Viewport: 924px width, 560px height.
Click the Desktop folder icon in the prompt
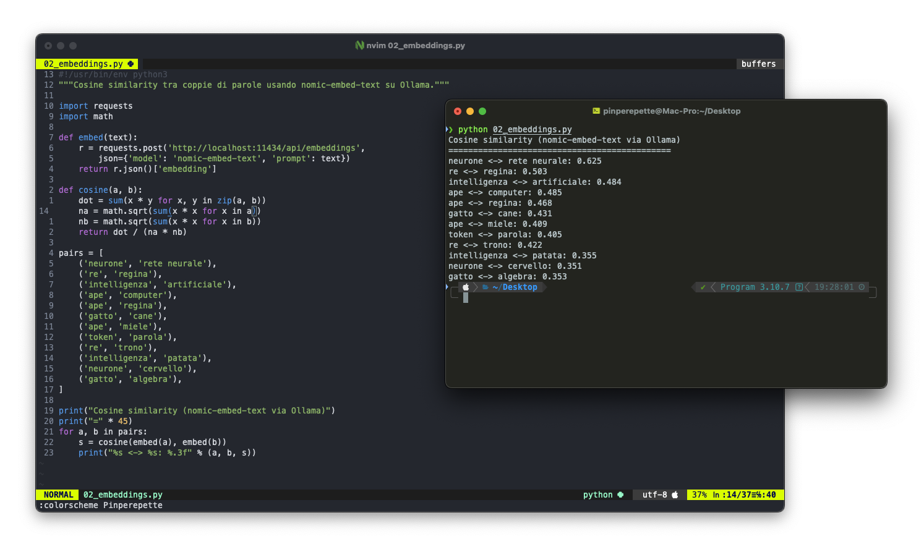point(484,287)
